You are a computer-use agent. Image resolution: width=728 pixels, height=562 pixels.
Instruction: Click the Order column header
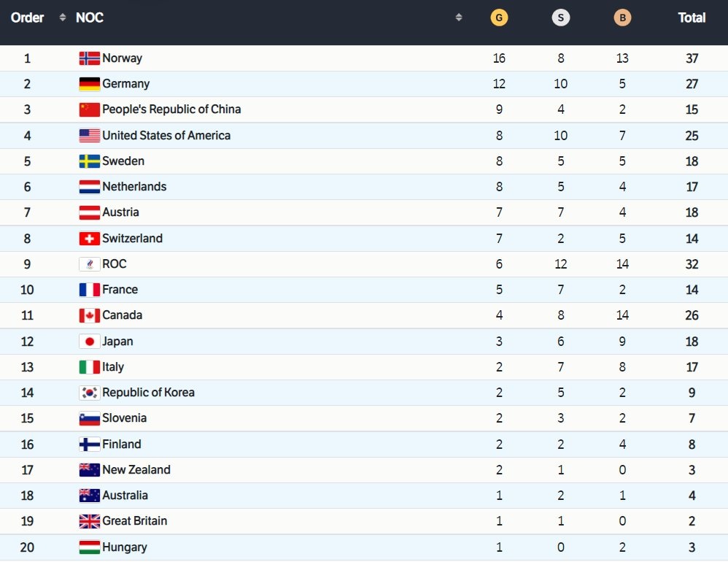tap(27, 18)
